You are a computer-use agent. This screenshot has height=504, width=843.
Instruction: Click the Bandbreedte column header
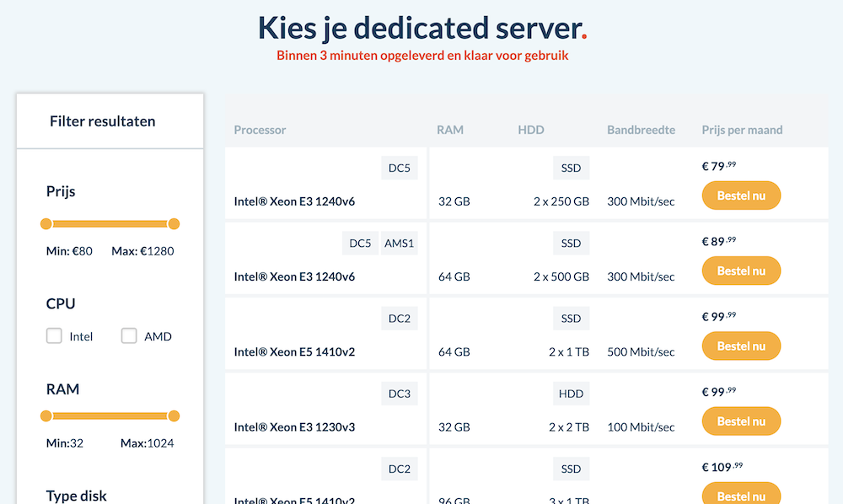click(641, 129)
